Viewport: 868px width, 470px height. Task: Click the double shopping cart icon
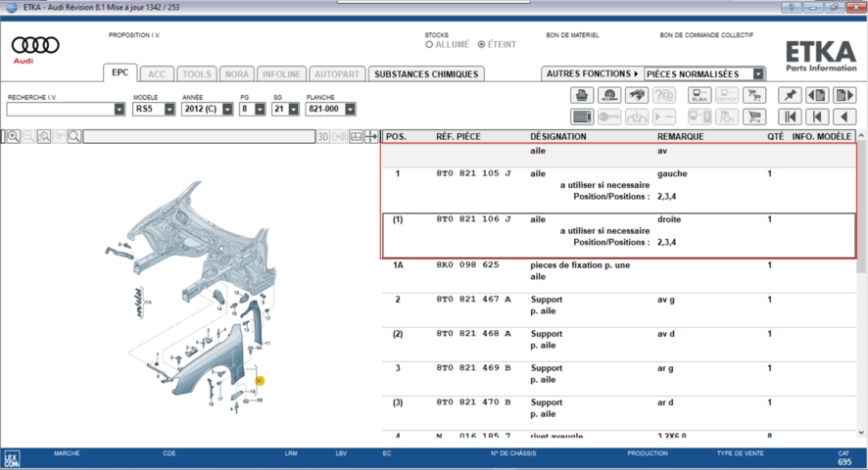tap(754, 95)
